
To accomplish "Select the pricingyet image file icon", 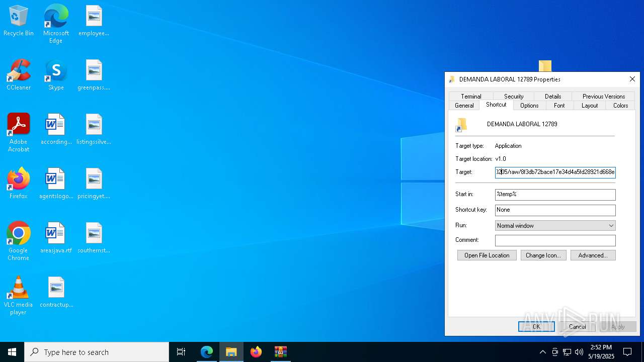I will pyautogui.click(x=94, y=184).
